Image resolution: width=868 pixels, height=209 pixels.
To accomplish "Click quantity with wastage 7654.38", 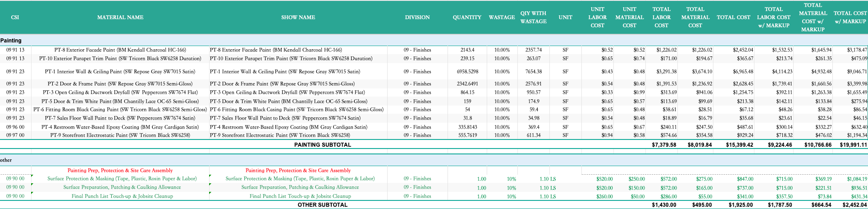I will [x=534, y=72].
